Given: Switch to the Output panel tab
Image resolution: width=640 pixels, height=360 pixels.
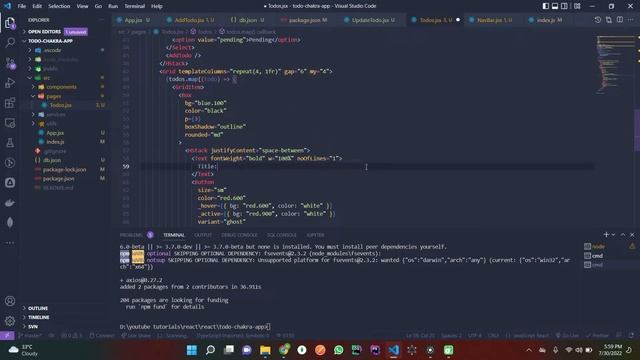Looking at the screenshot, I should coord(203,235).
